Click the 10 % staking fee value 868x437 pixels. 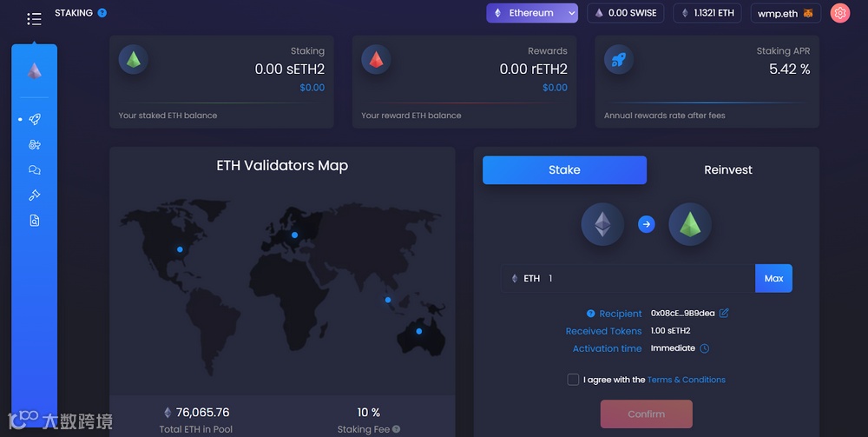click(x=369, y=412)
